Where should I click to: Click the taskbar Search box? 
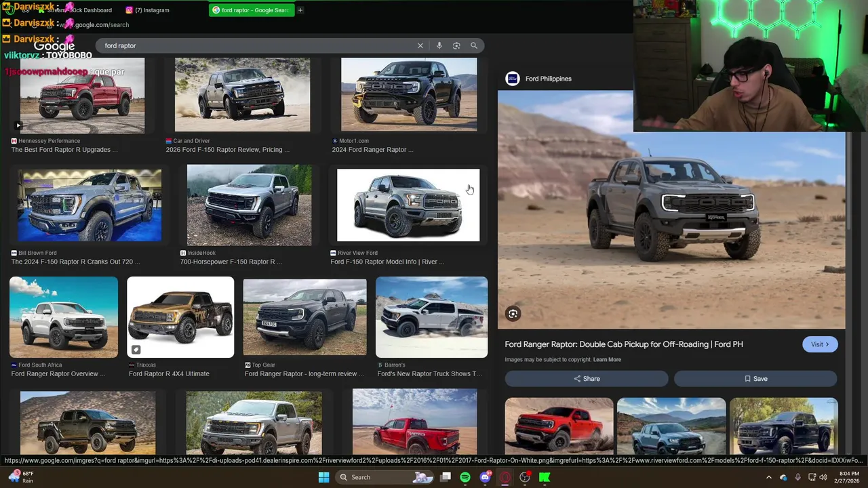pos(384,477)
